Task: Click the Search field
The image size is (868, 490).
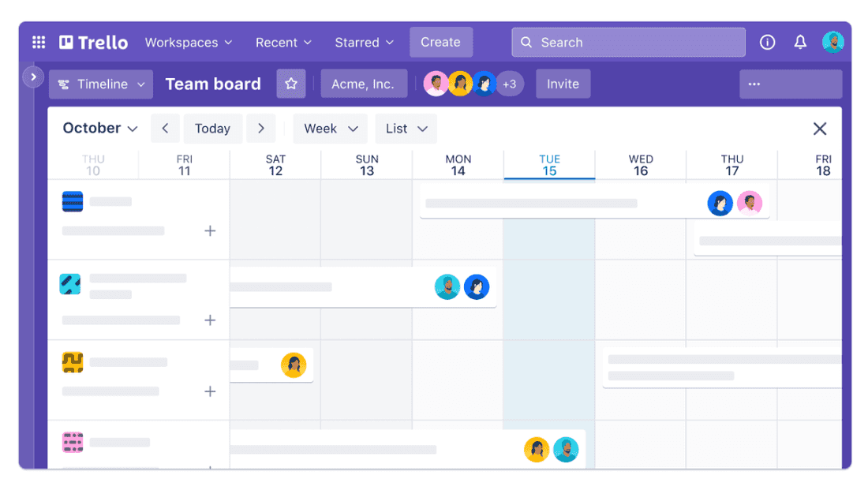Action: click(628, 43)
